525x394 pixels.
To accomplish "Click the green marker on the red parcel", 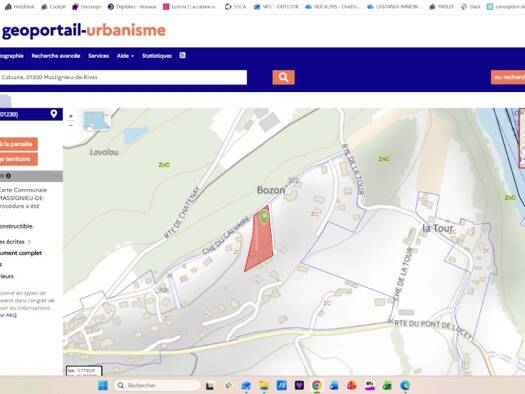I will click(x=264, y=217).
